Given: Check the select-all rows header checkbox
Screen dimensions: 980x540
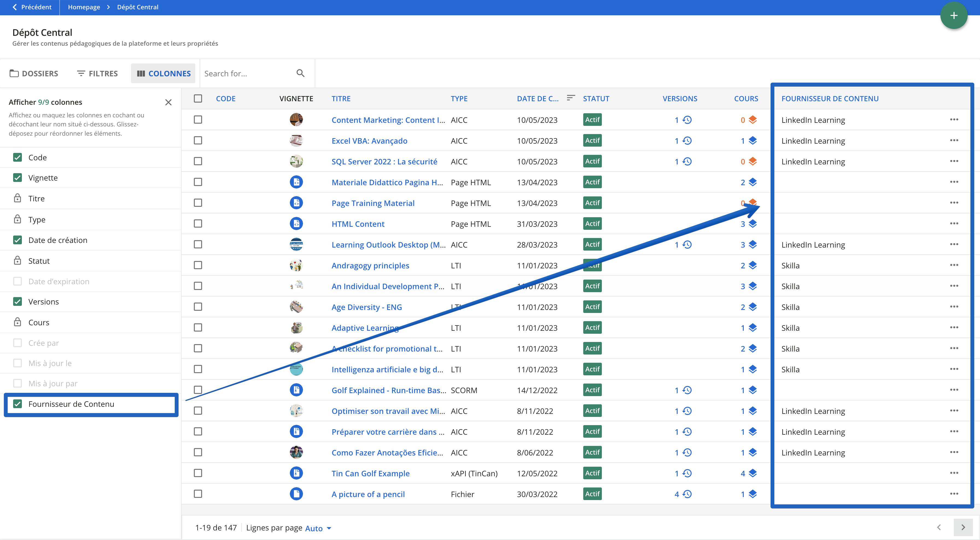Looking at the screenshot, I should [x=198, y=98].
